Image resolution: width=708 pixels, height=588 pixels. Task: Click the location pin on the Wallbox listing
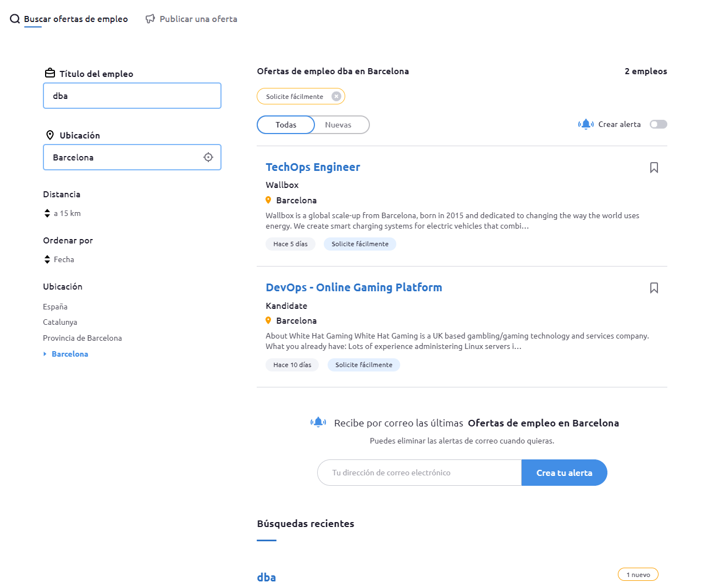pos(268,200)
